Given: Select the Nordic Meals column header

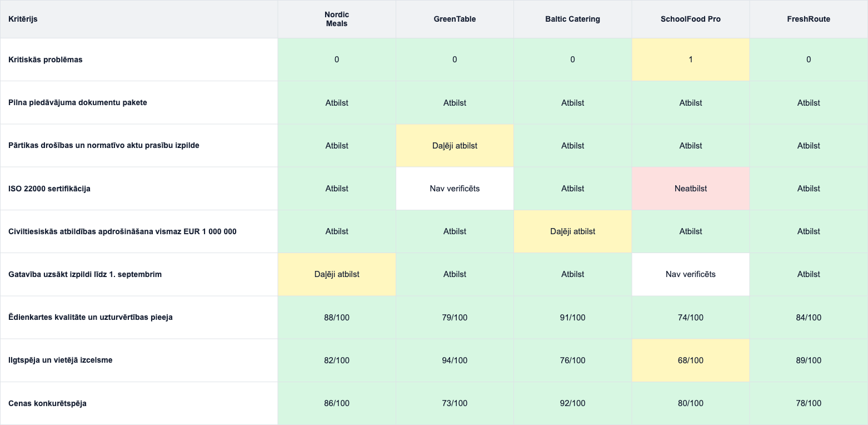Looking at the screenshot, I should point(337,19).
